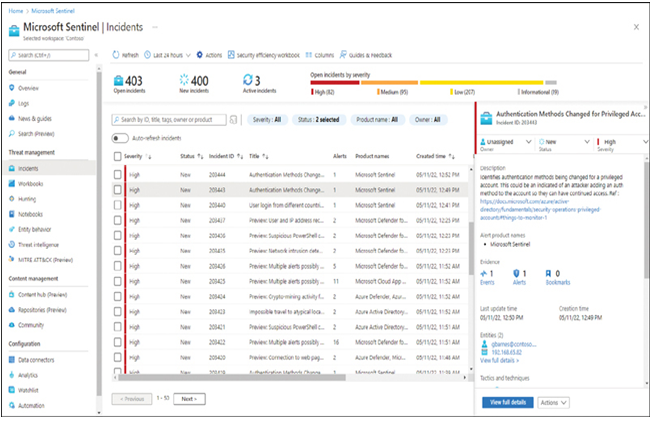Select checkbox for incident 203443
The width and height of the screenshot is (653, 421).
click(117, 190)
